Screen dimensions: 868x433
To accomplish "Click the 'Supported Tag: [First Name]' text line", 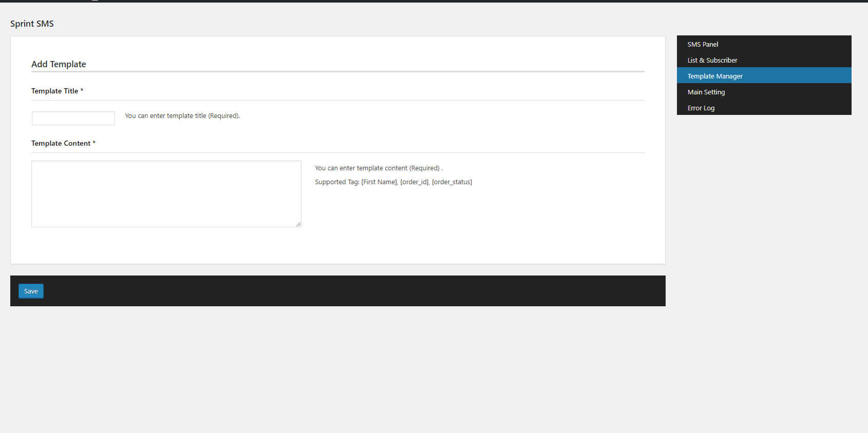I will pyautogui.click(x=393, y=182).
